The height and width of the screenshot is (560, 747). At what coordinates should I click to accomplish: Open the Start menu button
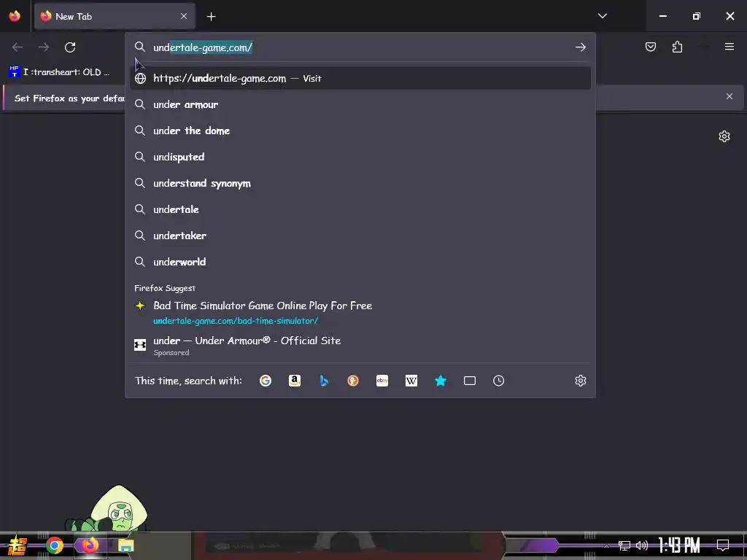[18, 545]
